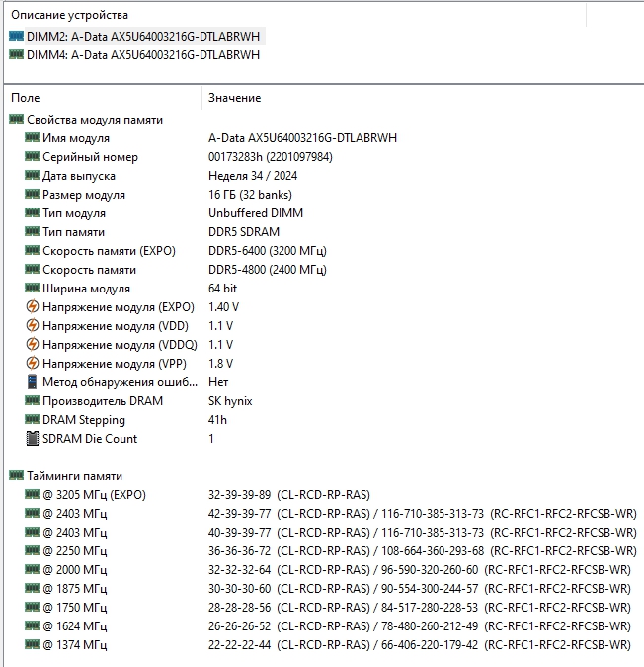The image size is (644, 667).
Task: Click the 'Метод обнаружения ошиб...' server icon
Action: (32, 381)
